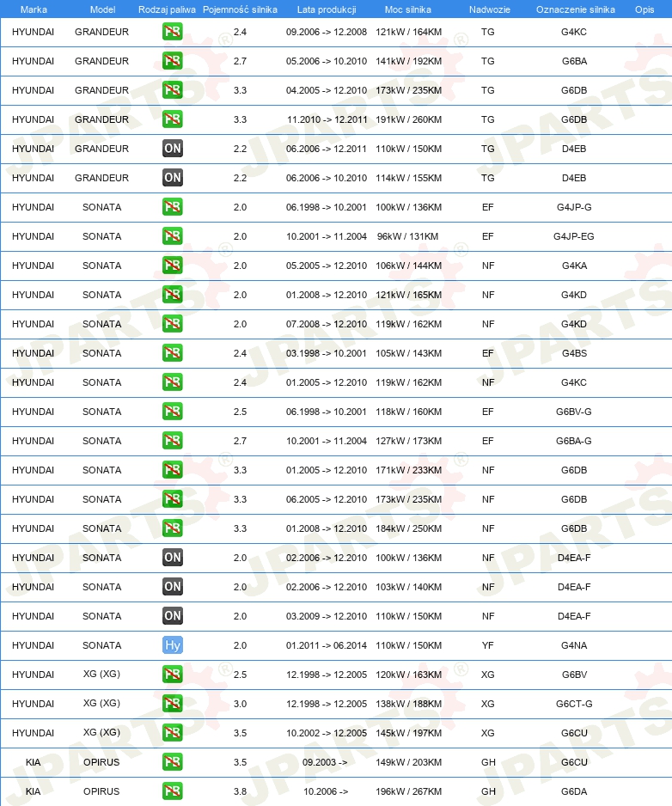Select engine code G6BV-G
Screen dimensions: 672x806
click(574, 412)
